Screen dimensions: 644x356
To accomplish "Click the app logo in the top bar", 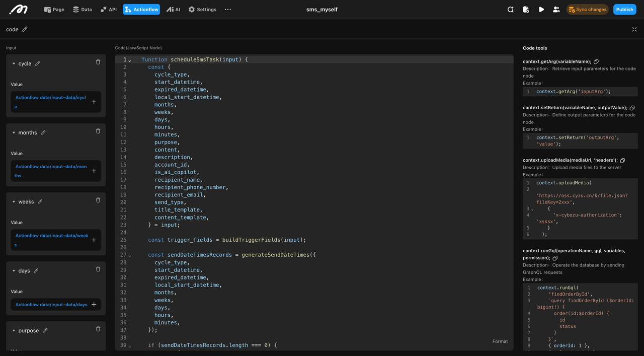I will point(19,10).
